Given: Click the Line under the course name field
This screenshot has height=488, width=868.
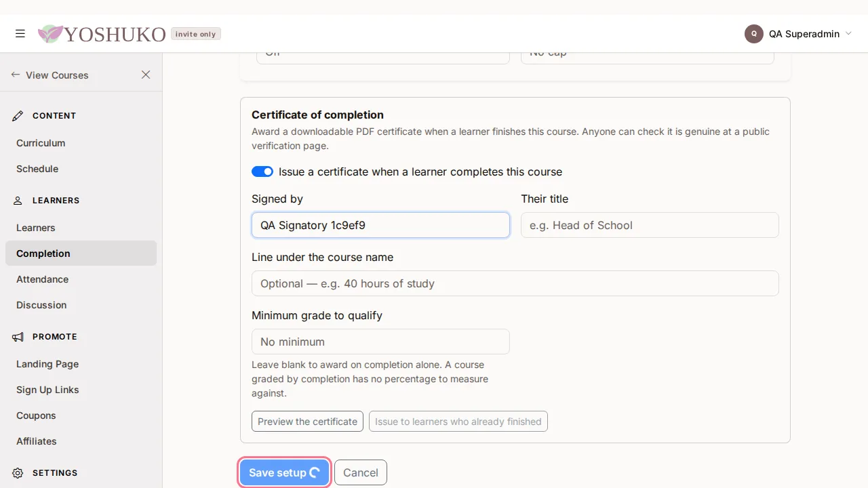Looking at the screenshot, I should [x=515, y=283].
